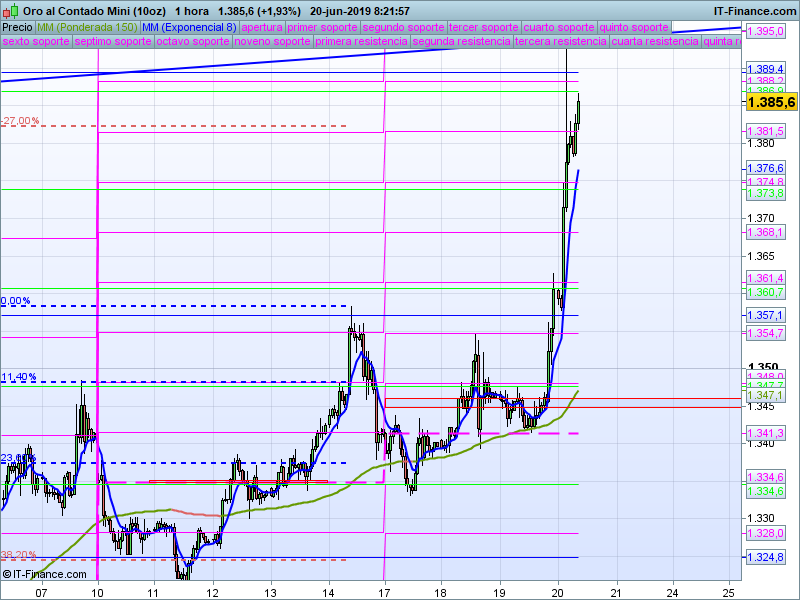The height and width of the screenshot is (600, 800).
Task: Click the blue 1.357,1 price label
Action: (765, 315)
